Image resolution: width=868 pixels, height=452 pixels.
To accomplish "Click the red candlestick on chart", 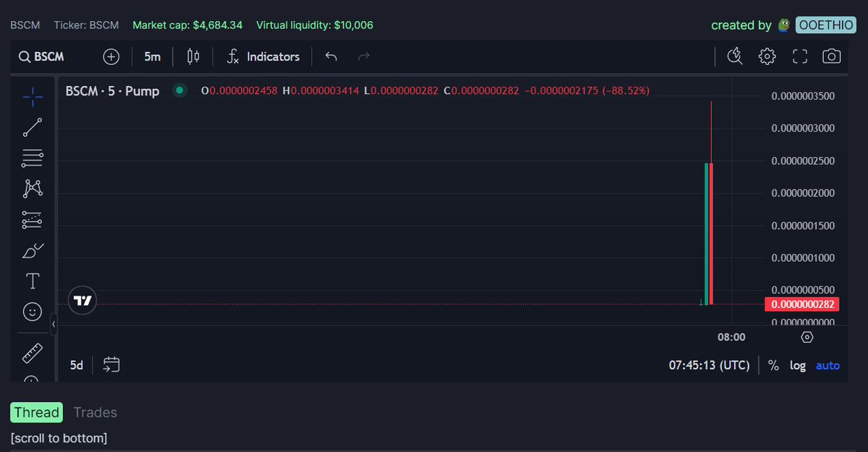I will [711, 234].
